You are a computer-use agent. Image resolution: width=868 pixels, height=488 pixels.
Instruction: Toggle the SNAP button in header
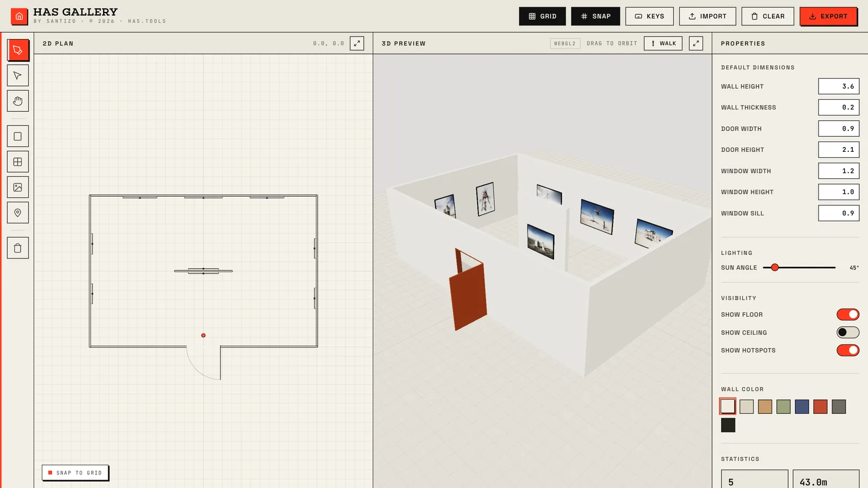596,16
